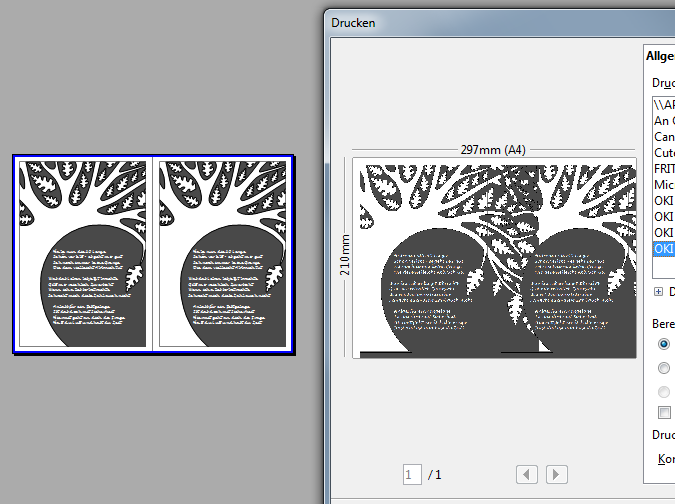Select the 'Cute...' printer entry

pyautogui.click(x=663, y=152)
